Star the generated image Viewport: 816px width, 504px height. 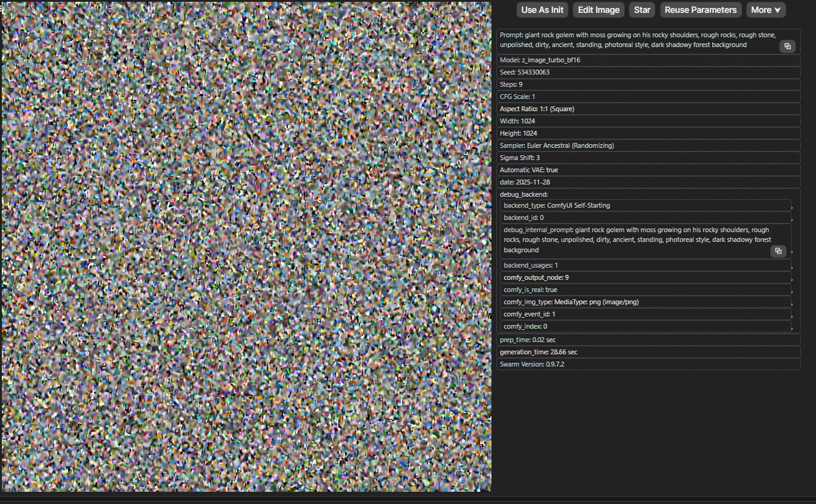point(642,10)
